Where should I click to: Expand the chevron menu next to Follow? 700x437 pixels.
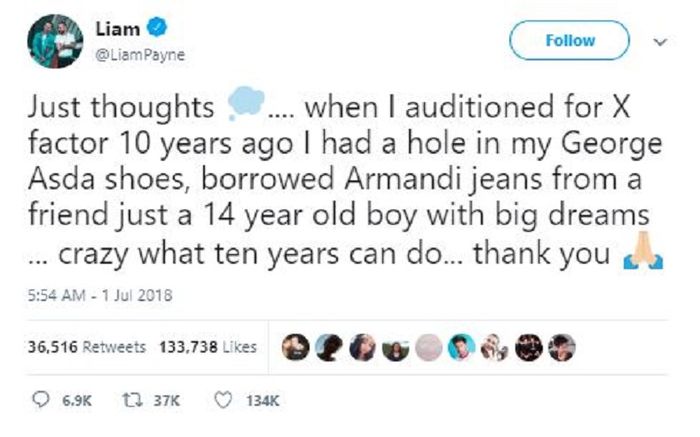pyautogui.click(x=658, y=42)
